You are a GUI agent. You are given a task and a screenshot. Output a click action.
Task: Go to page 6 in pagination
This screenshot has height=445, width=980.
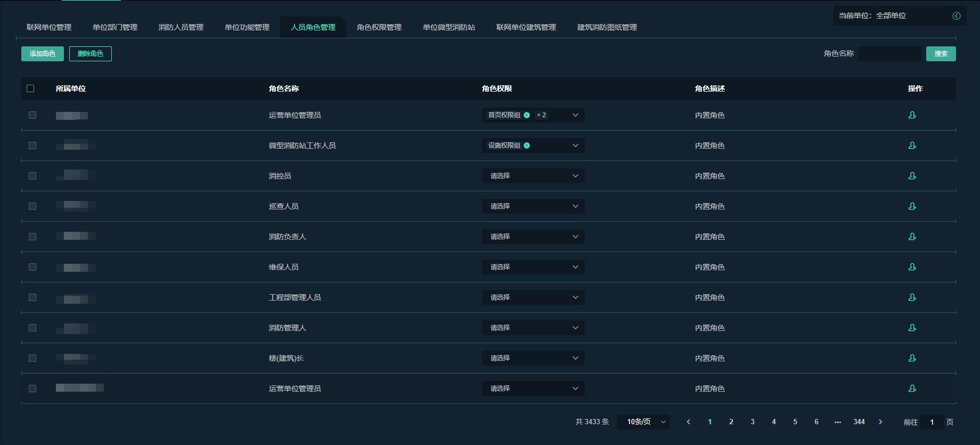pos(816,422)
